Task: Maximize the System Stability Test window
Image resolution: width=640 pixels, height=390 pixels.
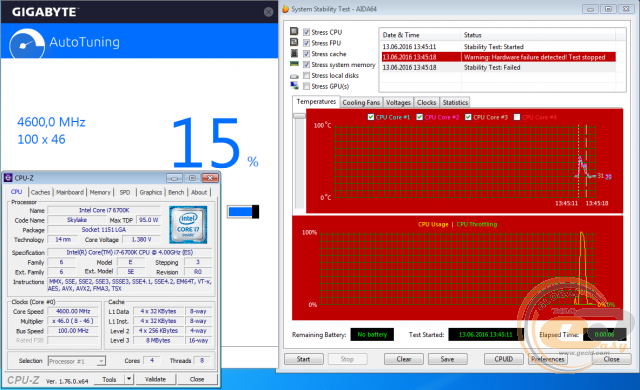Action: tap(608, 9)
